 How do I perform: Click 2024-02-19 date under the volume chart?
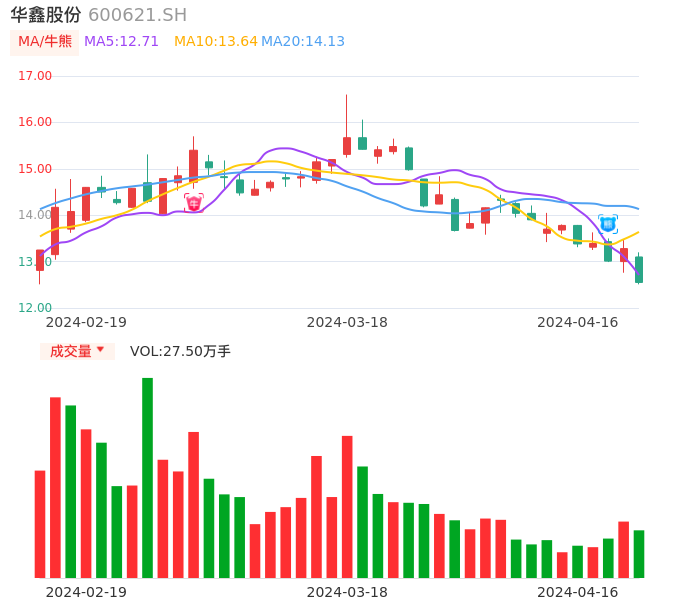86,592
